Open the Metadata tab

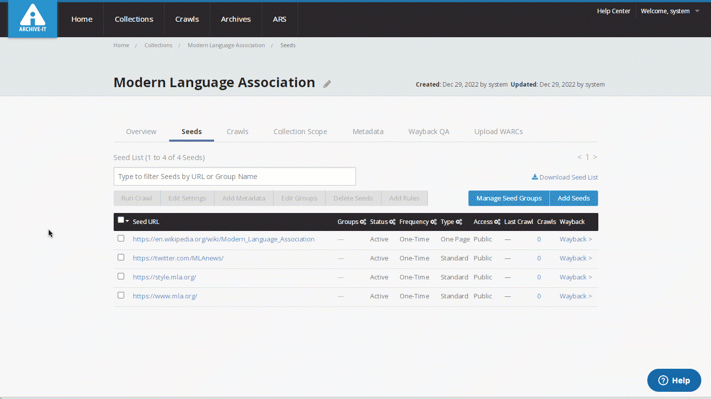click(368, 131)
